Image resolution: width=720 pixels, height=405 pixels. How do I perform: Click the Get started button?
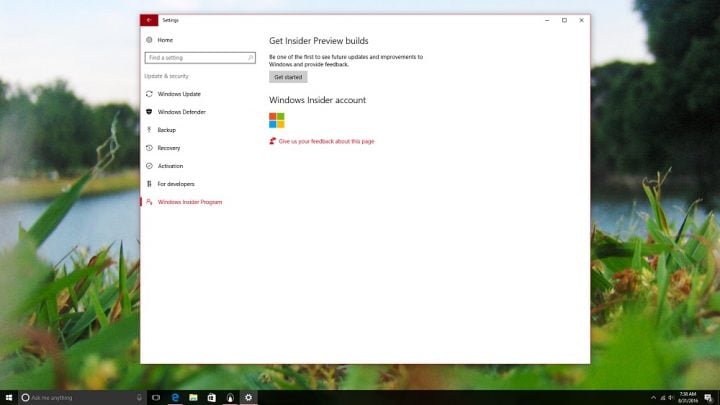coord(288,77)
